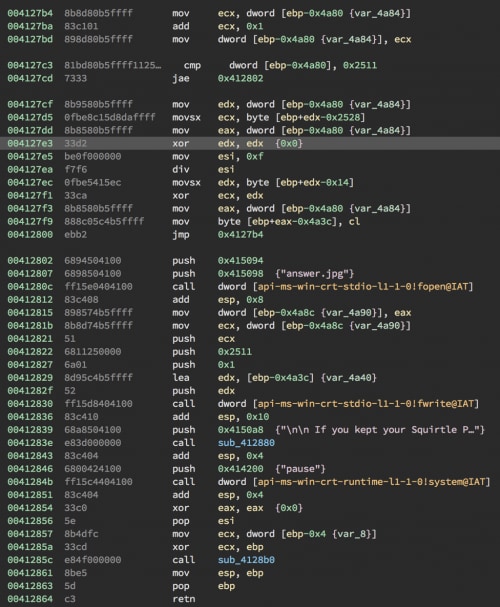
Task: Click xor mnemonic at 0041285a
Action: pyautogui.click(x=181, y=547)
